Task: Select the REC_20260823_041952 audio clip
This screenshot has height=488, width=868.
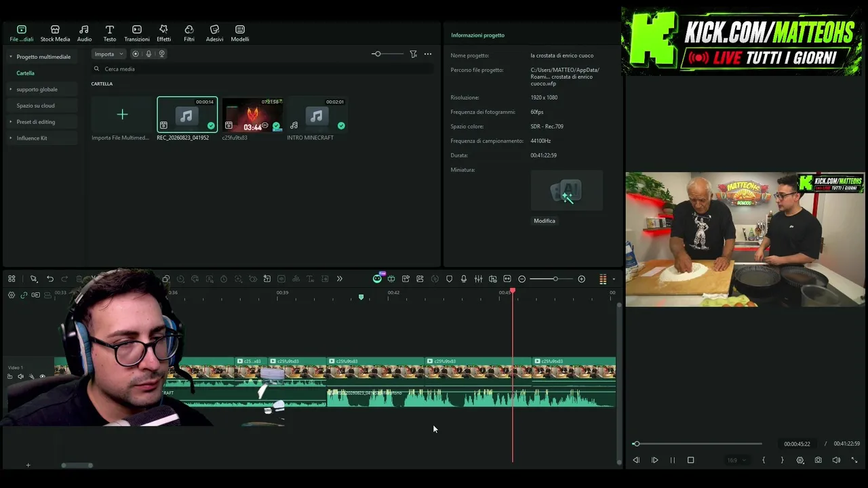Action: 187,115
